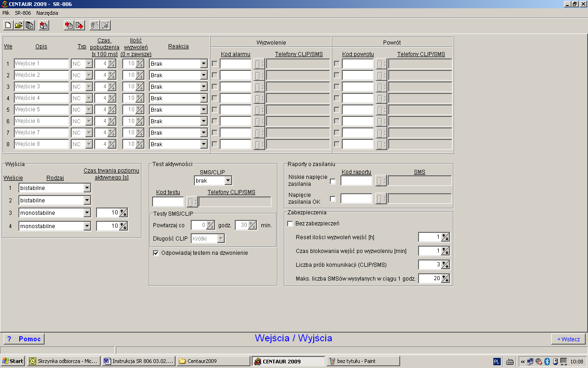Adjust Wyjście 3 active time stepper
The image size is (588, 368).
tap(123, 213)
